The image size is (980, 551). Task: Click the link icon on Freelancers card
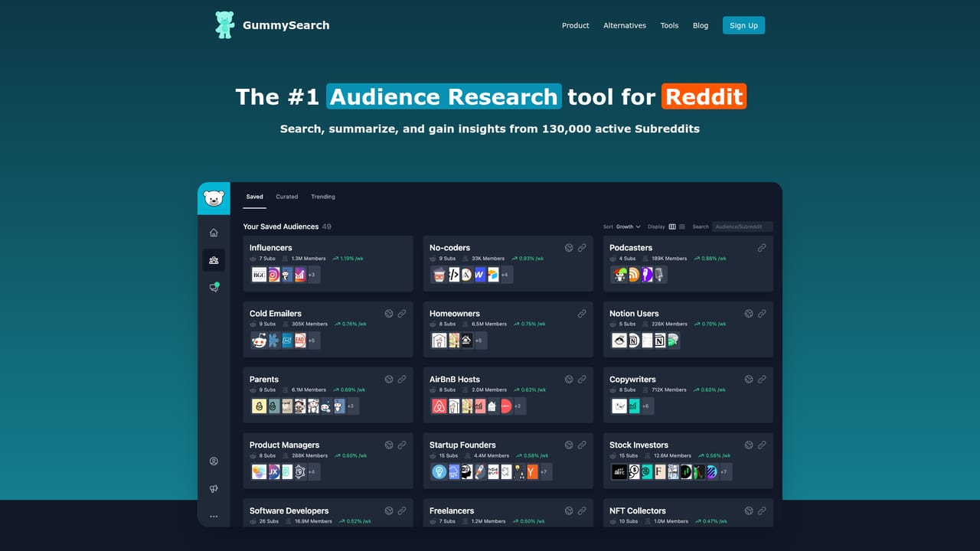pos(582,511)
